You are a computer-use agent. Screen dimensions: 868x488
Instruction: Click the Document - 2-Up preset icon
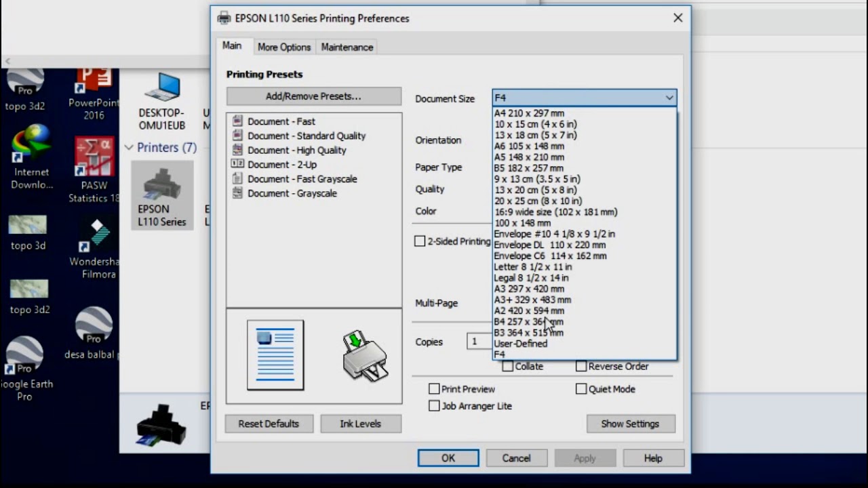[237, 164]
